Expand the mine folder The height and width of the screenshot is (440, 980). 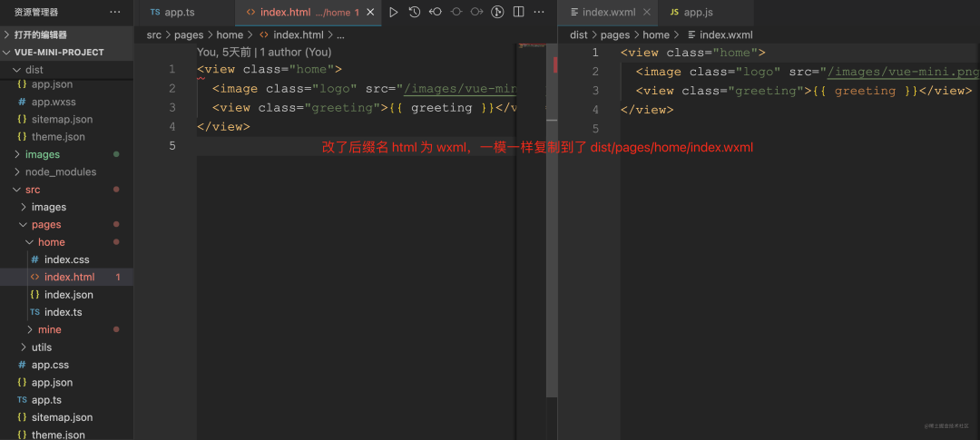[x=67, y=329]
